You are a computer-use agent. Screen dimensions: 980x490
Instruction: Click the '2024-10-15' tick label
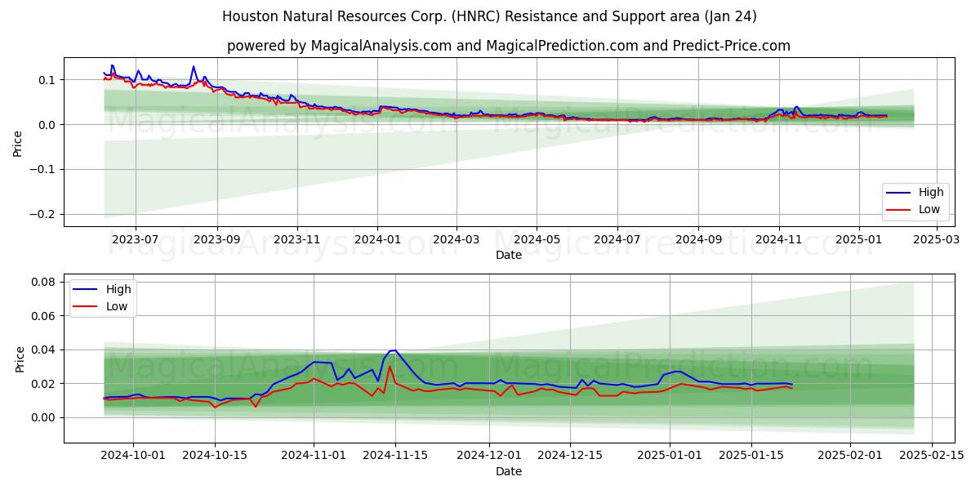click(x=215, y=457)
